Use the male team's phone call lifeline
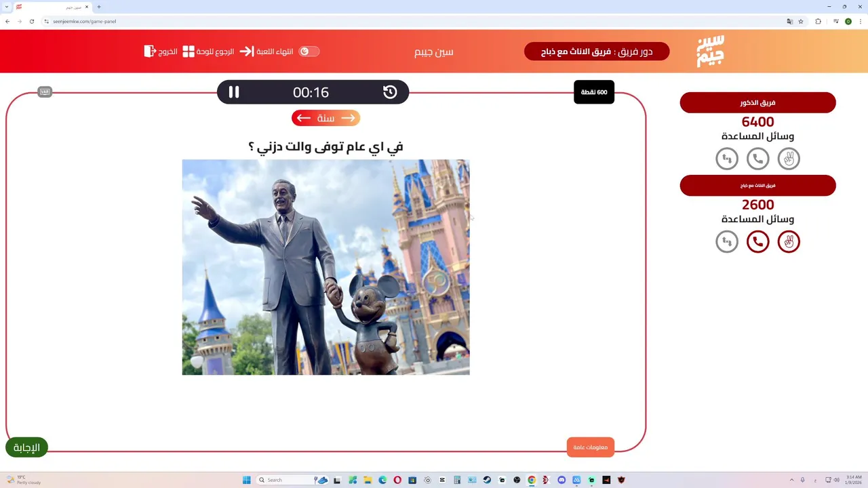This screenshot has height=488, width=868. tap(758, 159)
